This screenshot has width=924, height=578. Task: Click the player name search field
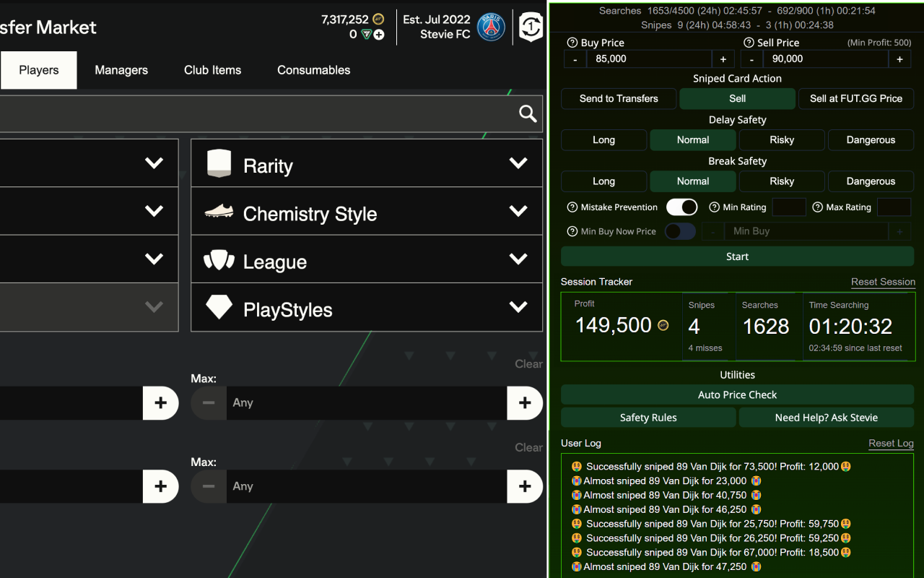pyautogui.click(x=271, y=113)
